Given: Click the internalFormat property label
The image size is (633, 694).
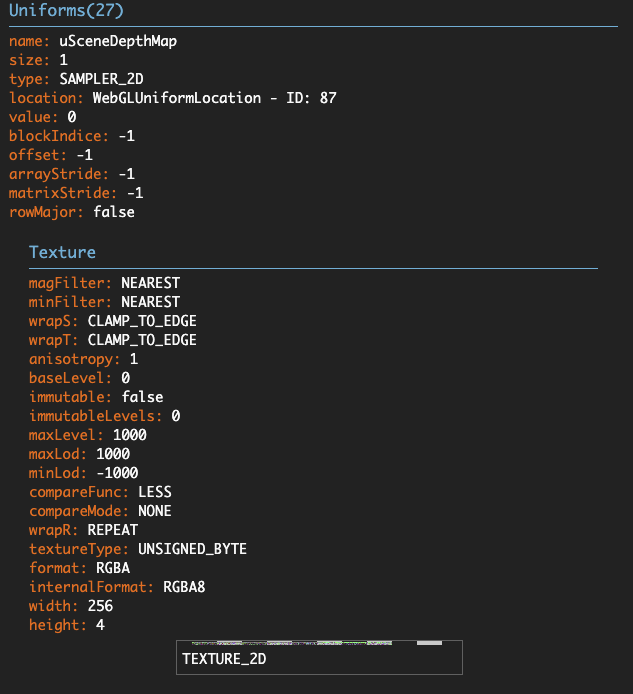Looking at the screenshot, I should [91, 588].
